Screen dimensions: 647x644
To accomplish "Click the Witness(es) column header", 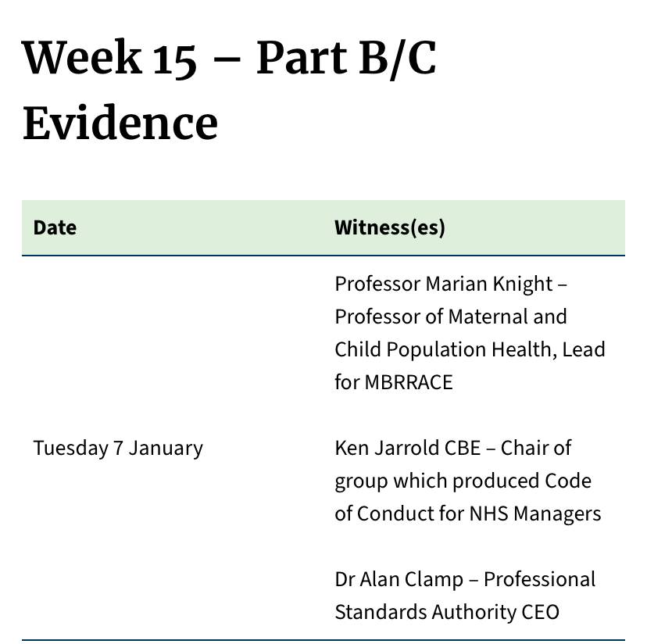I will coord(389,227).
